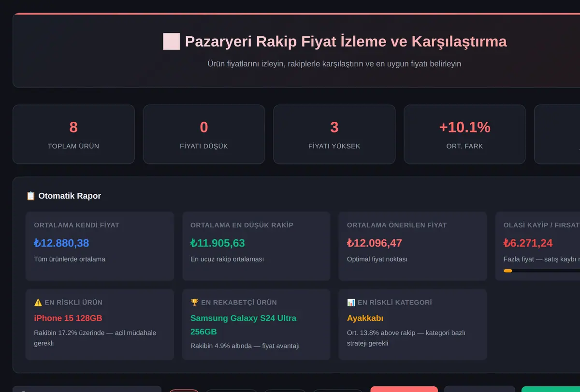Click the note Rakibin 17.2% üzerinde

tap(95, 338)
